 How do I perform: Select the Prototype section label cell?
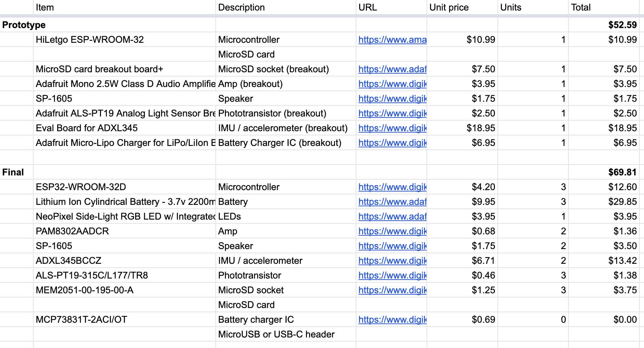pos(24,25)
